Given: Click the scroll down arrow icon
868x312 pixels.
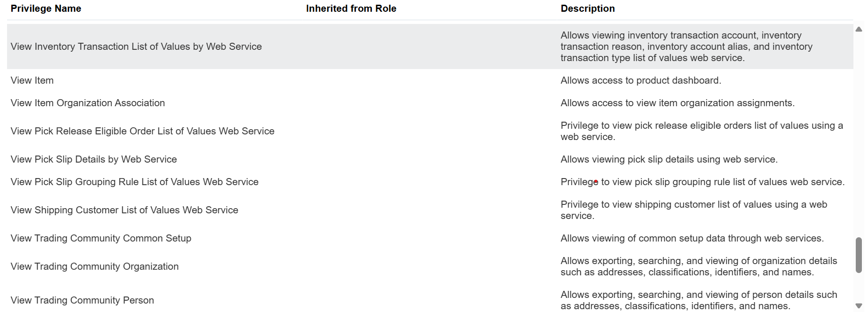Looking at the screenshot, I should coord(859,306).
